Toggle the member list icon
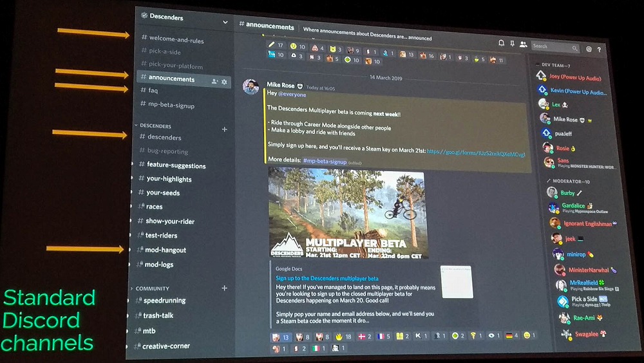The image size is (644, 363). (x=523, y=44)
